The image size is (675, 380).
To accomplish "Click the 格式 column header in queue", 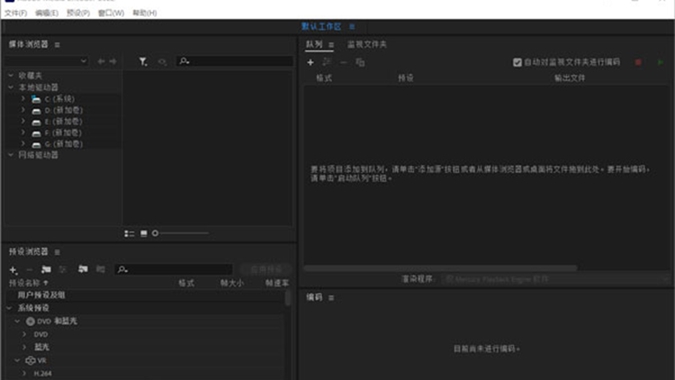I will pyautogui.click(x=324, y=78).
